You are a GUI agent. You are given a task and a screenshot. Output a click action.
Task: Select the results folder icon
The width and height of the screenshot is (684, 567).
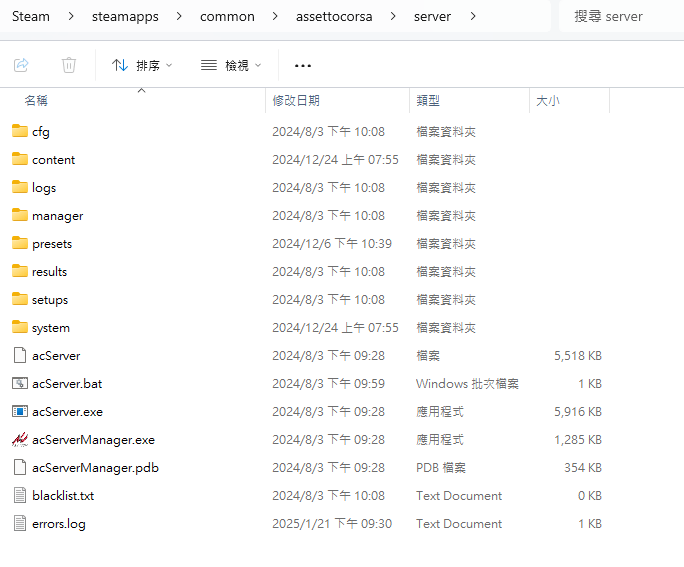point(20,271)
